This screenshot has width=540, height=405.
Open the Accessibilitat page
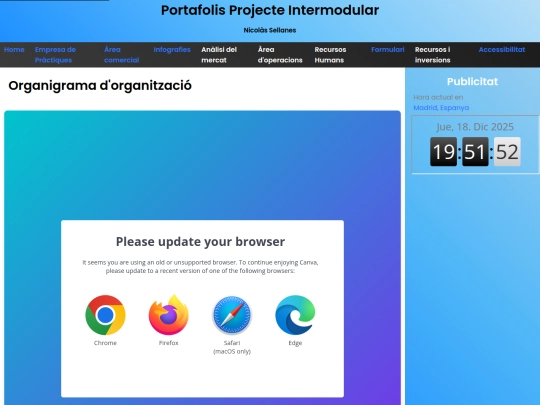click(502, 50)
